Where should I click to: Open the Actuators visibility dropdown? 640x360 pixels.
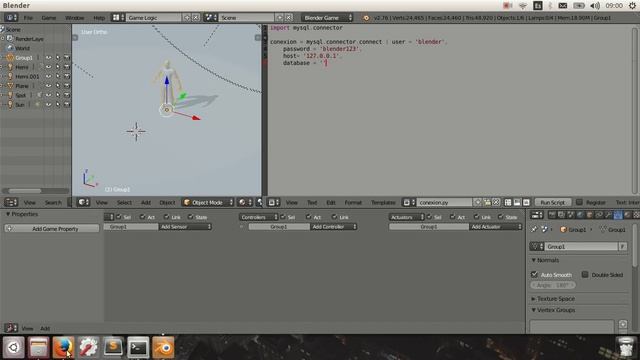click(407, 217)
